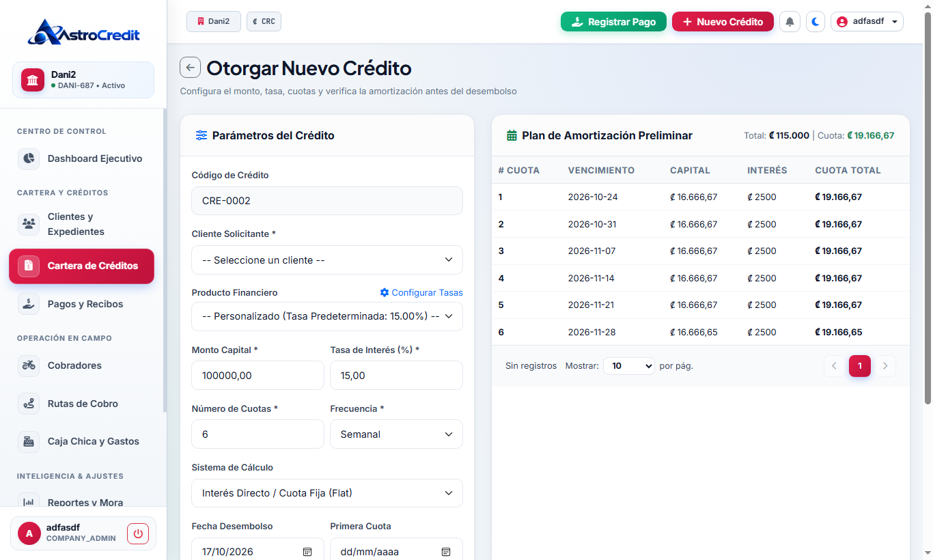Click the Cobradores motorcycle icon

[29, 365]
